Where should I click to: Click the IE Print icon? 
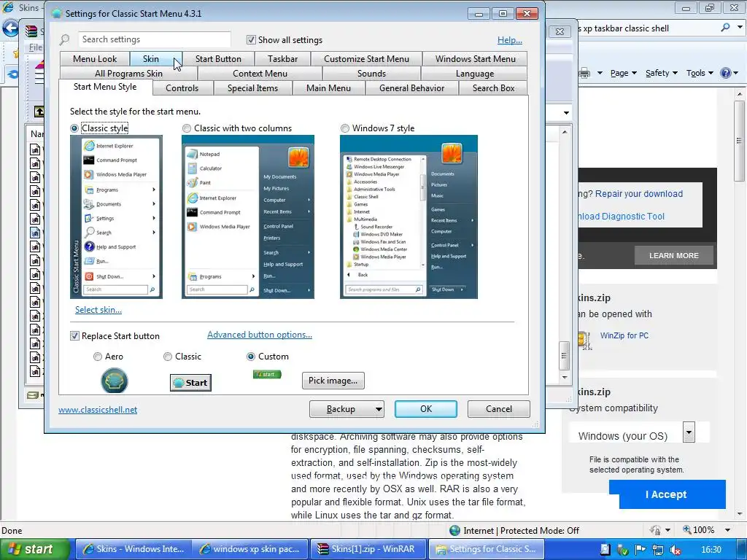click(584, 73)
